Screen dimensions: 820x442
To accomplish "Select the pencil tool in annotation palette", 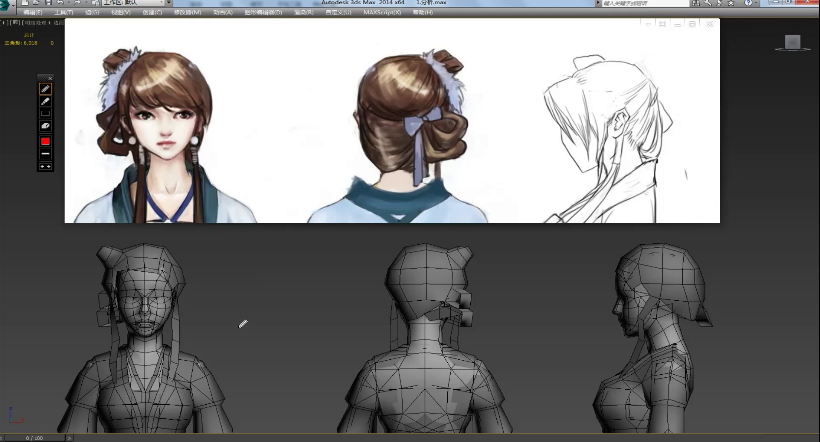I will [45, 89].
